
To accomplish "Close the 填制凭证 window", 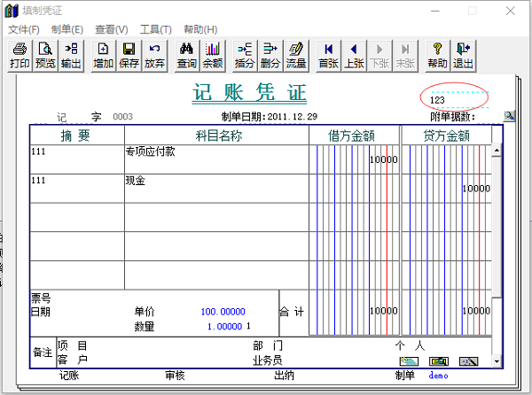I will (x=511, y=11).
